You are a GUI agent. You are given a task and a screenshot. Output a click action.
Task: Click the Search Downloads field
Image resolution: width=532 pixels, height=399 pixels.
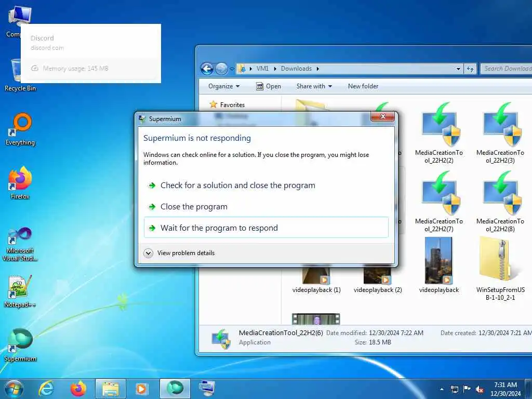[506, 69]
